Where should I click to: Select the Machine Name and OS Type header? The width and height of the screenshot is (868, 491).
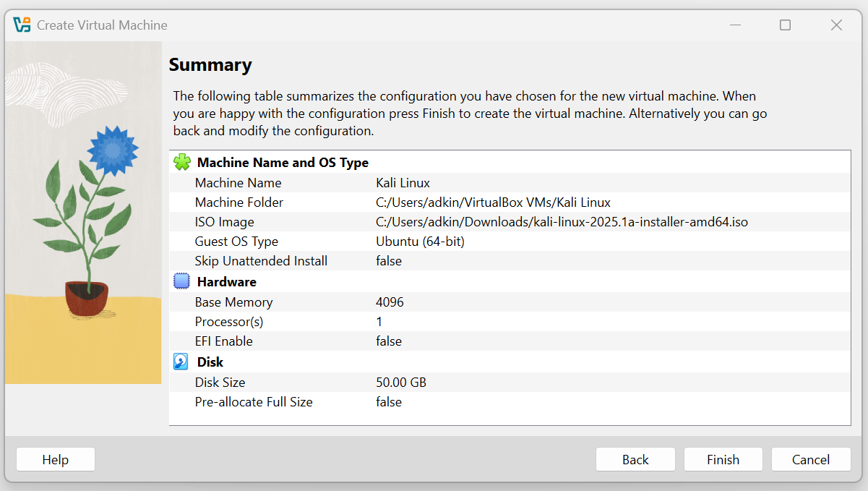point(283,163)
